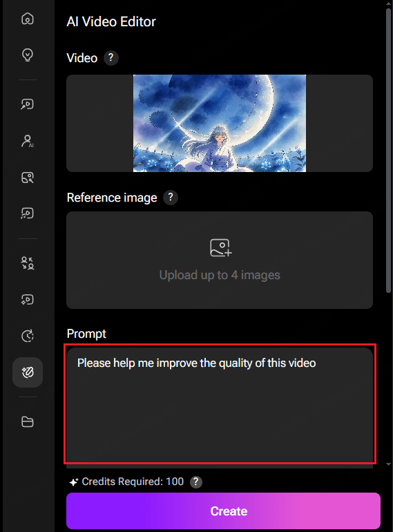Open the sparkle video enhance icon
This screenshot has width=393, height=532.
point(28,300)
